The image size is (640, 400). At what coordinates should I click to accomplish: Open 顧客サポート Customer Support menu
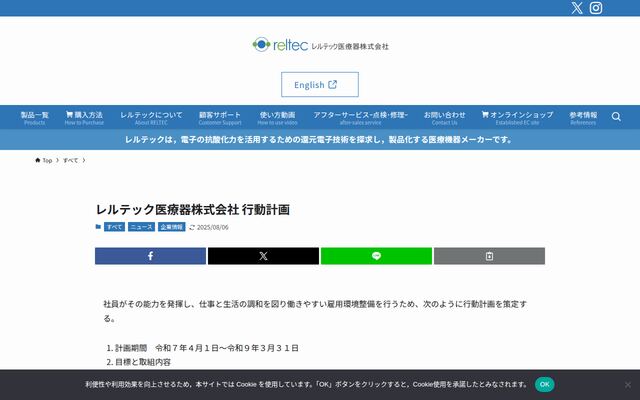pos(220,118)
